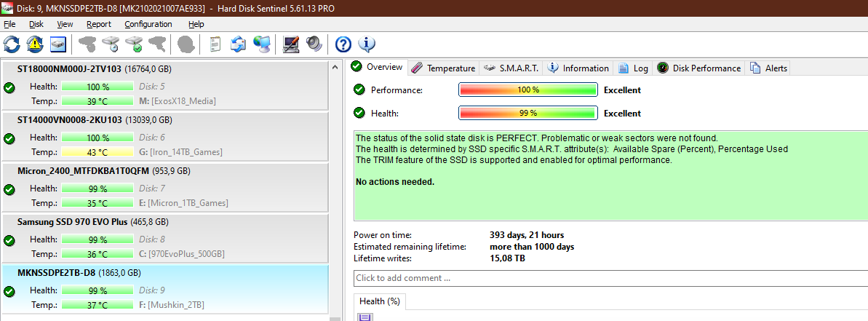Switch to the S.M.A.R.T. tab

(x=510, y=68)
